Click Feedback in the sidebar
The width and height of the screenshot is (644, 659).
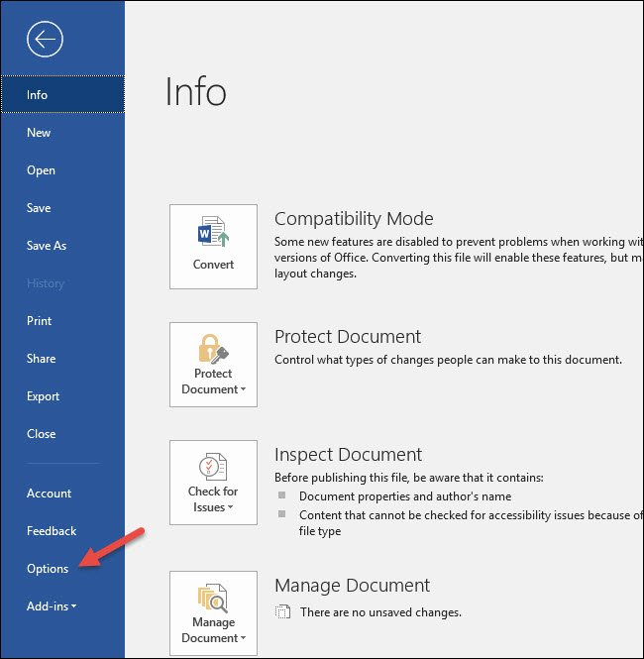[x=52, y=531]
